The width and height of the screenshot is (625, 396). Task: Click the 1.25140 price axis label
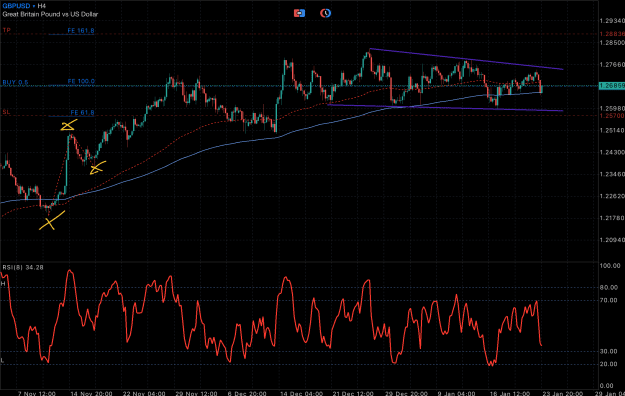(x=612, y=130)
